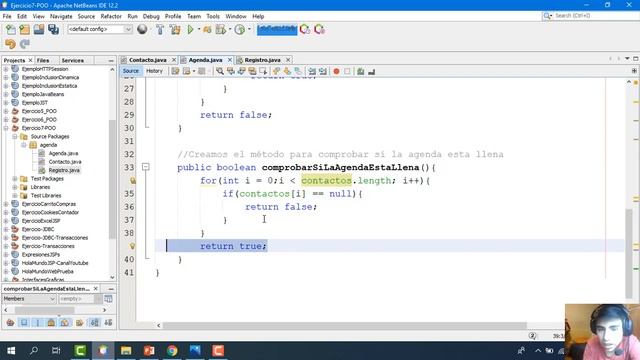Expand the Test Packages node
Screen dimensions: 640x360
point(15,179)
